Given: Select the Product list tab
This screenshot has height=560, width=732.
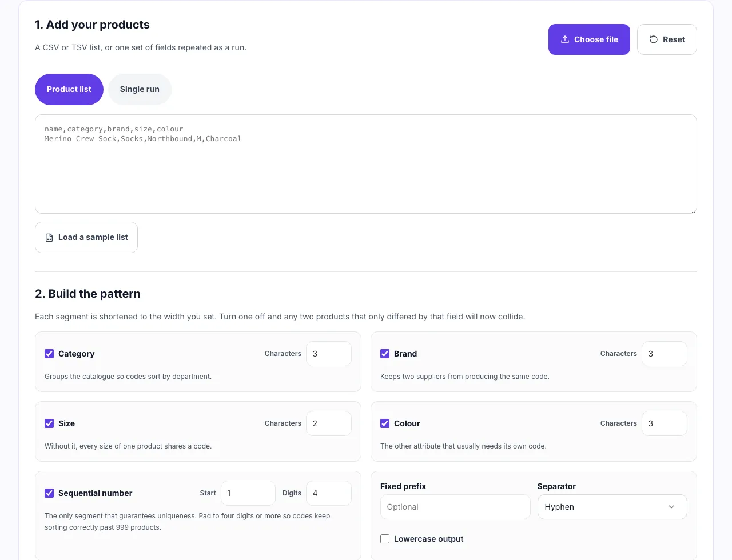Looking at the screenshot, I should point(69,89).
